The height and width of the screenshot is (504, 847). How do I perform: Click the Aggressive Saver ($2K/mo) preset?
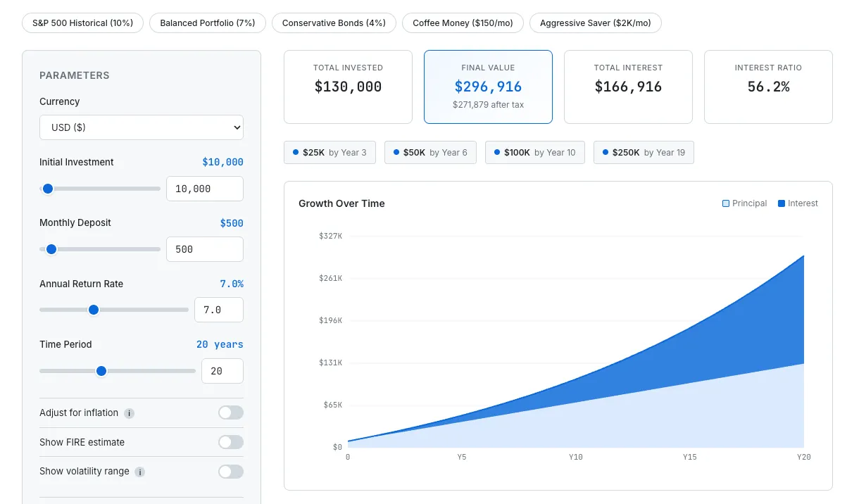(x=595, y=23)
